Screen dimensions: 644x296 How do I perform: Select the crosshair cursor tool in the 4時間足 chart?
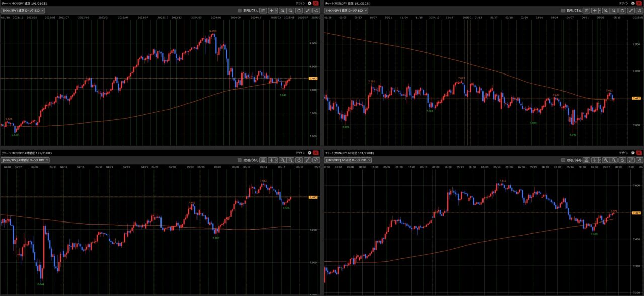pos(271,160)
